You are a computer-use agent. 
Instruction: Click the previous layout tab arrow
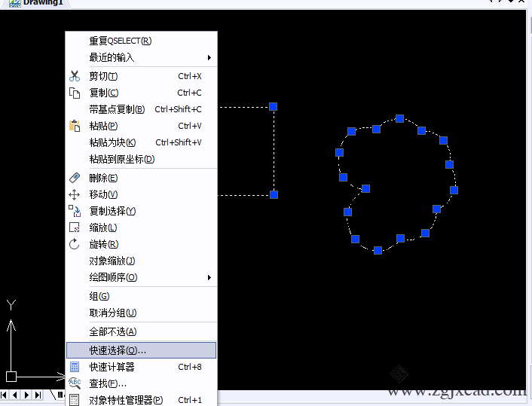(14, 395)
